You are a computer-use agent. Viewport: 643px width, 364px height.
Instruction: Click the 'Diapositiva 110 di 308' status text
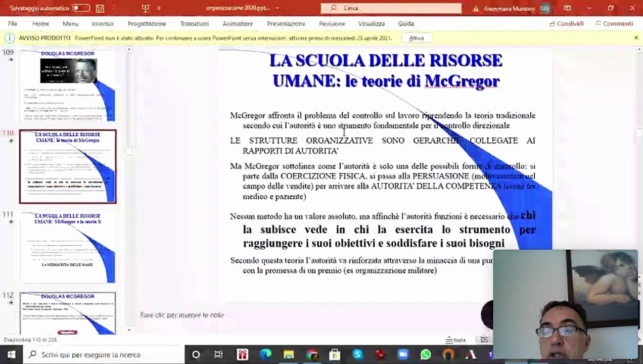pyautogui.click(x=30, y=340)
